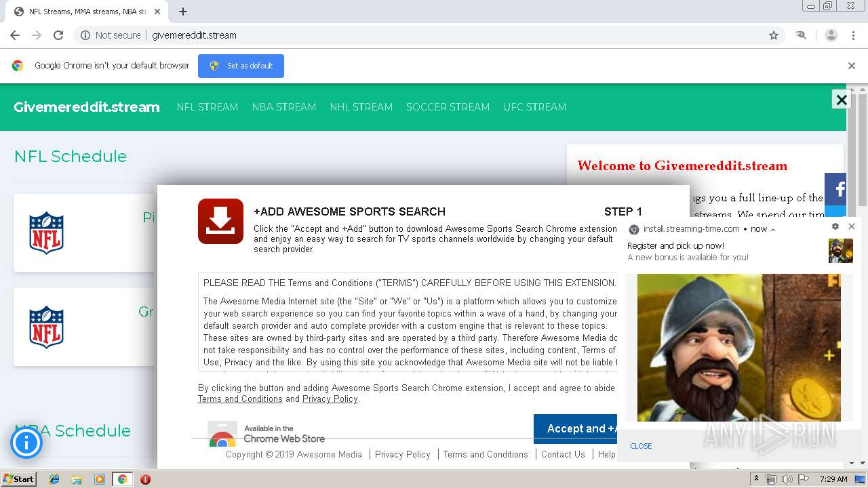Click the red download arrow icon
868x488 pixels.
click(x=220, y=221)
